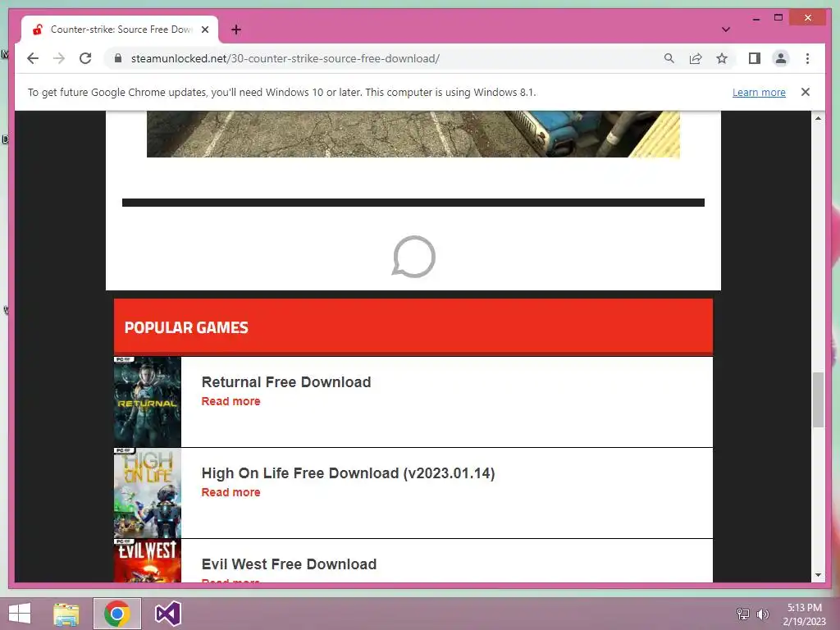This screenshot has height=630, width=840.
Task: Click the POPULAR GAMES heading
Action: [x=186, y=327]
